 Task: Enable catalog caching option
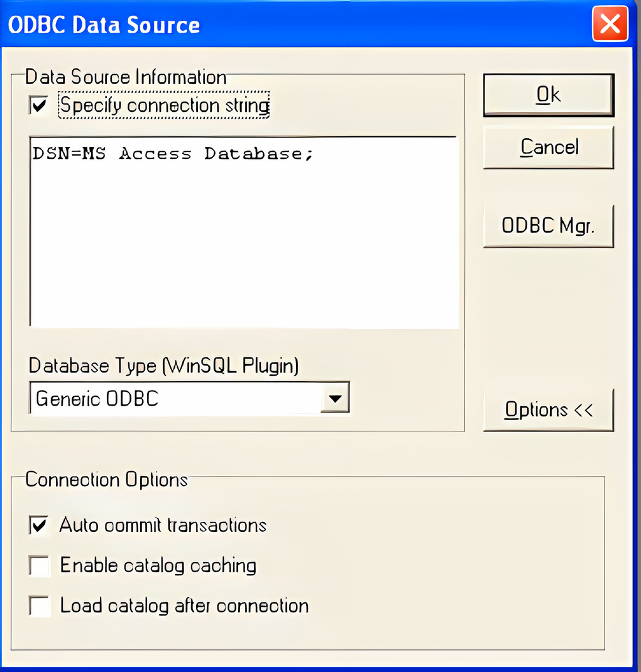(38, 565)
